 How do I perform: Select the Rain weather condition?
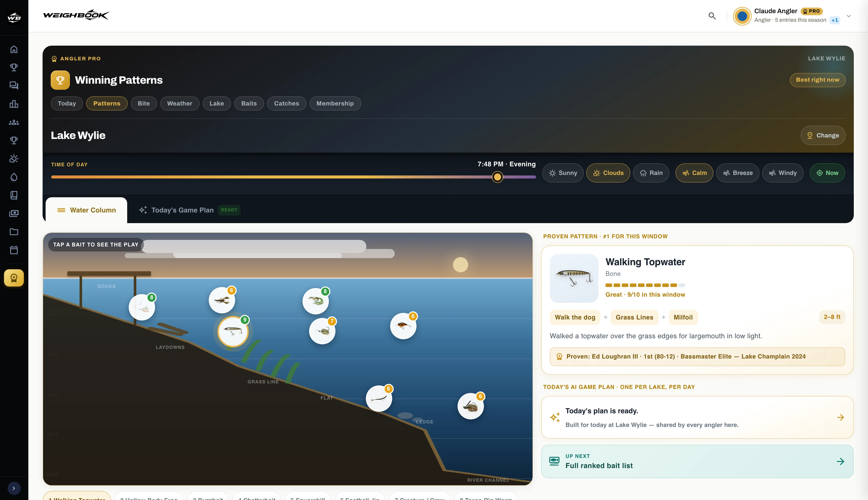click(651, 173)
